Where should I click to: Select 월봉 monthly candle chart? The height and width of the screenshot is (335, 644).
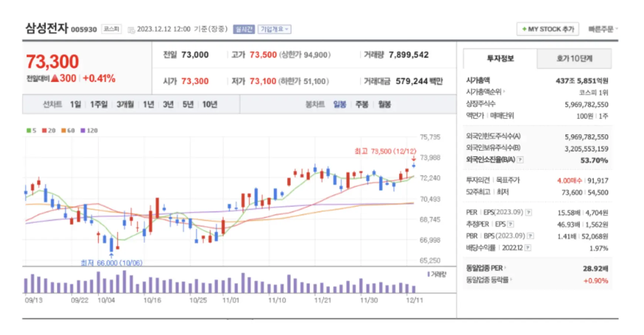384,105
